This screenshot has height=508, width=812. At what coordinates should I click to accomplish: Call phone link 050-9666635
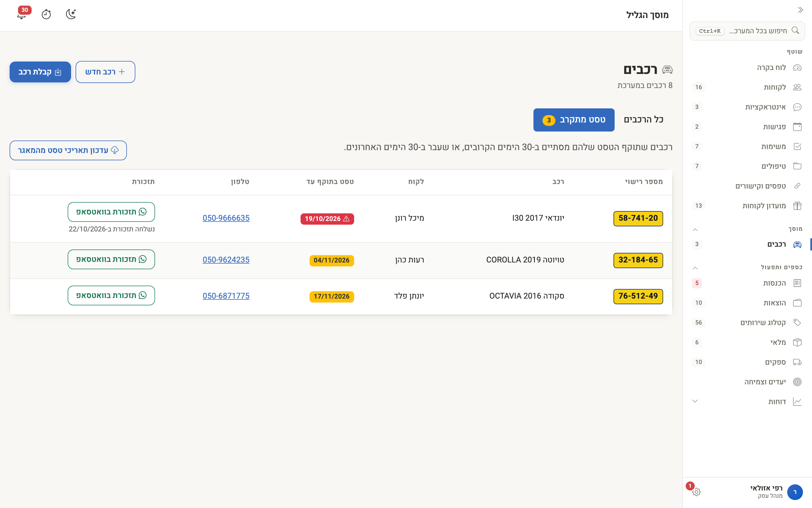(x=226, y=218)
